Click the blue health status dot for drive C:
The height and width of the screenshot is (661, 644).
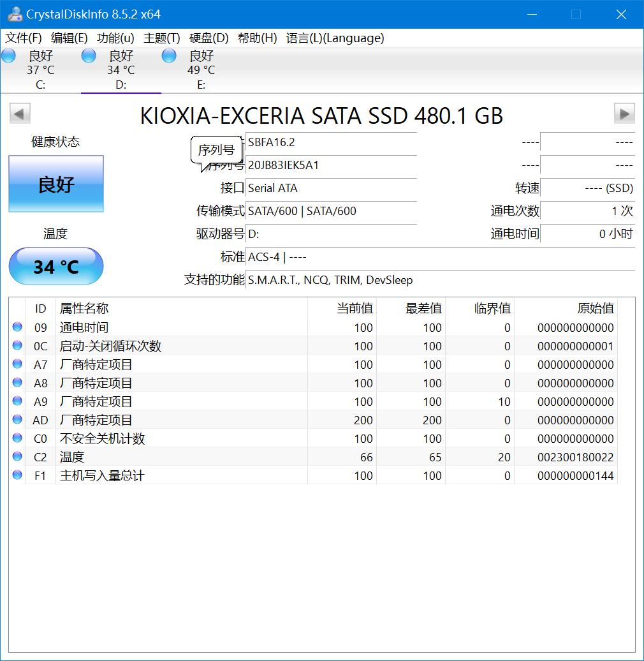[8, 56]
